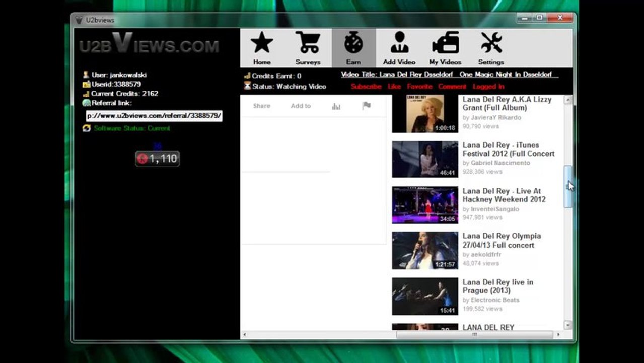Click title 'Lana Del Rey A.K.A Lizzy Grant (Full Album)'

point(507,104)
